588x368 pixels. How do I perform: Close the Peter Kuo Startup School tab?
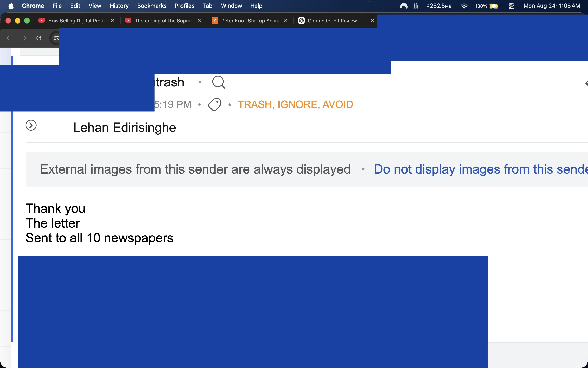(286, 21)
